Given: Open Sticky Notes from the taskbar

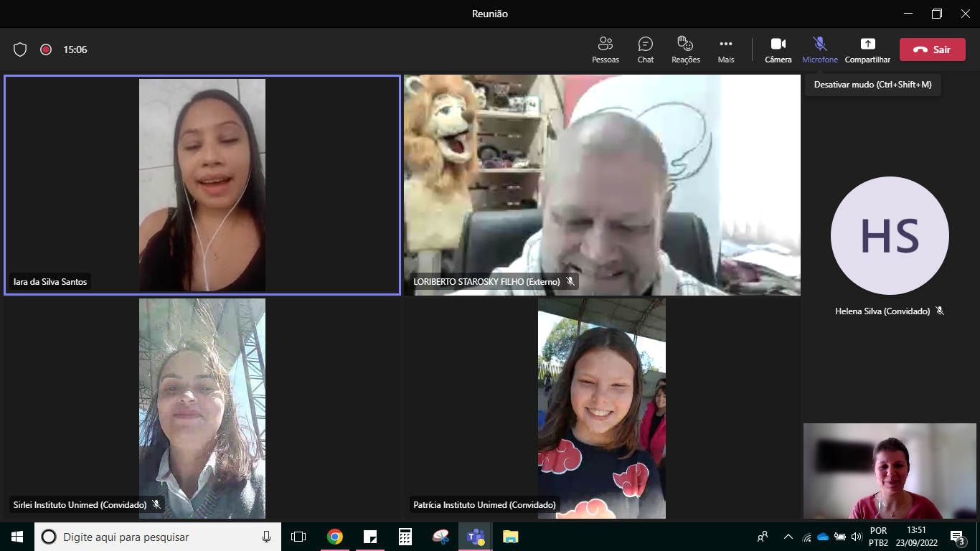Looking at the screenshot, I should (x=370, y=537).
